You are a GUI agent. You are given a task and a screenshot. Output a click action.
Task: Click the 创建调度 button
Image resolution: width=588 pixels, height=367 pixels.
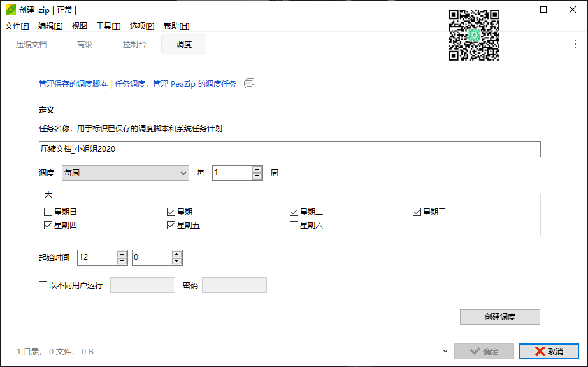(x=500, y=317)
